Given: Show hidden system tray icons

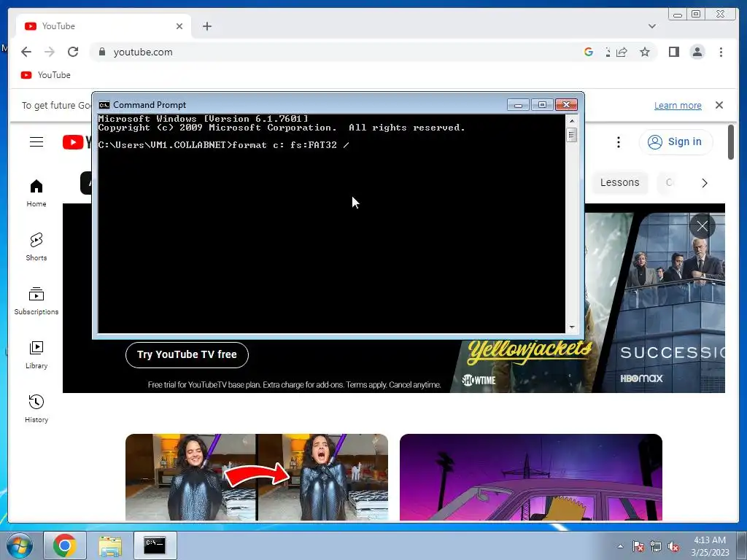Looking at the screenshot, I should click(620, 546).
